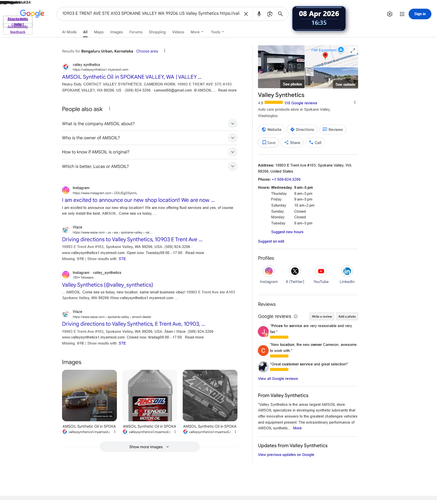440x500 pixels.
Task: Click View all Google reviews link
Action: 278,379
